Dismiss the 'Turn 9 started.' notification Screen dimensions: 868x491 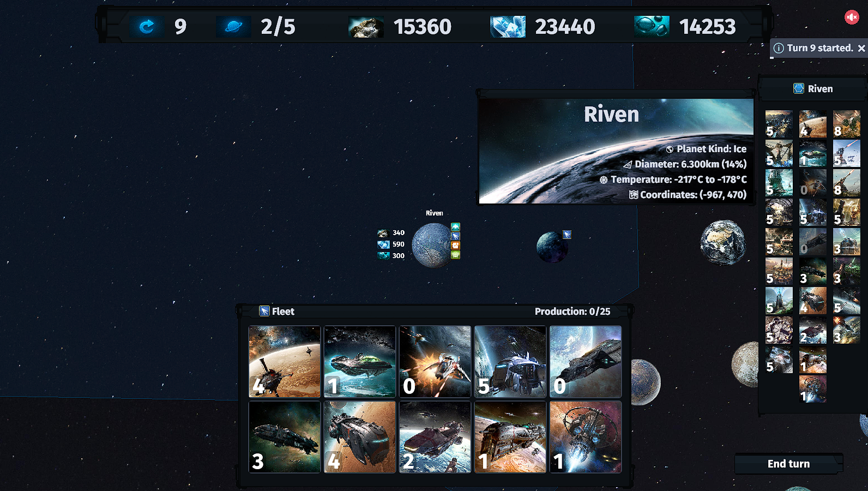coord(861,48)
